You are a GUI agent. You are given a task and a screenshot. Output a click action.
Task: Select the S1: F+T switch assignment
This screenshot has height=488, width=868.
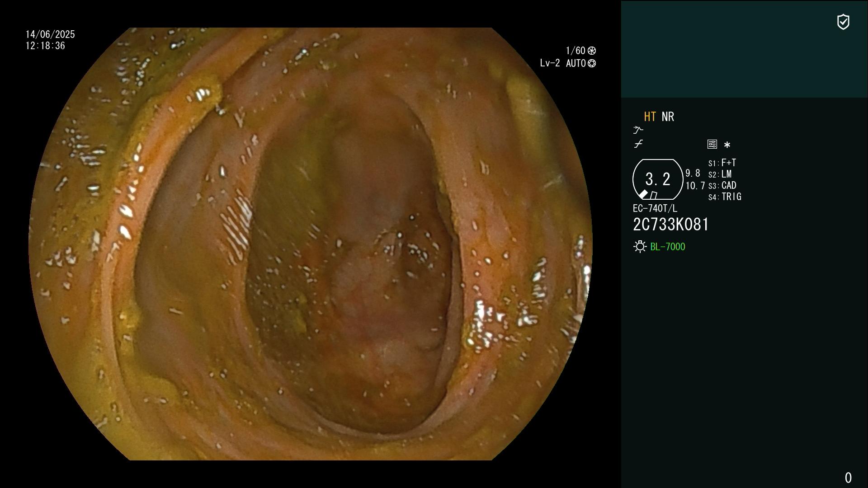click(722, 163)
